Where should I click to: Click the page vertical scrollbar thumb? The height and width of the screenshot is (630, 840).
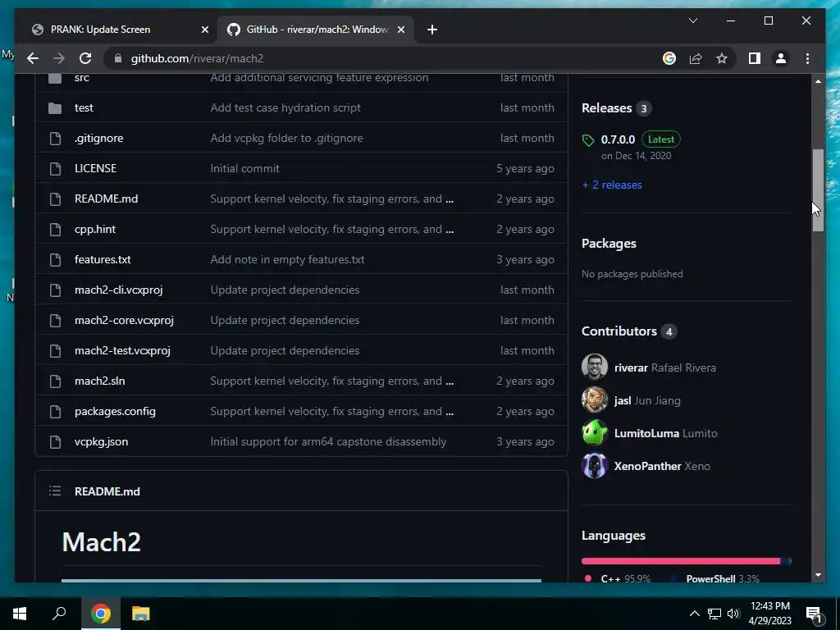pyautogui.click(x=818, y=190)
